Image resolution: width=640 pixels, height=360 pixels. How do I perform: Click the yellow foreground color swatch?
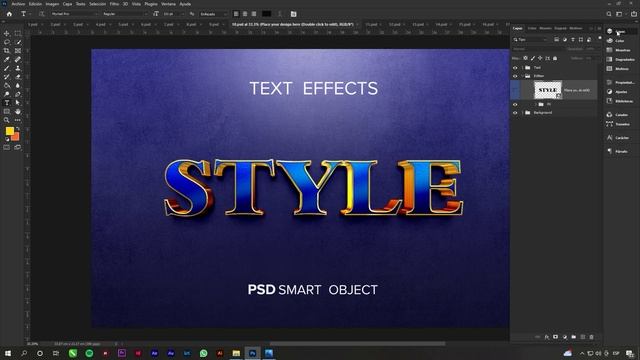[x=9, y=131]
